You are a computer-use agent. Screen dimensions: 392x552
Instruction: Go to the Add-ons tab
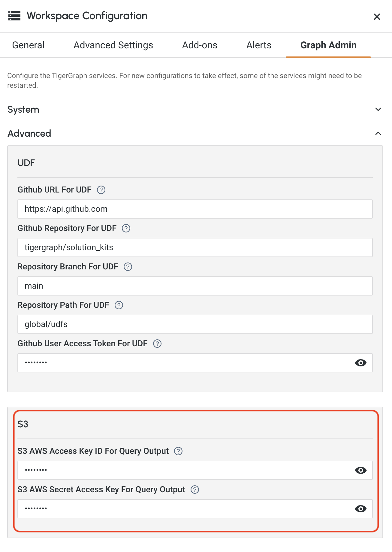click(x=200, y=45)
